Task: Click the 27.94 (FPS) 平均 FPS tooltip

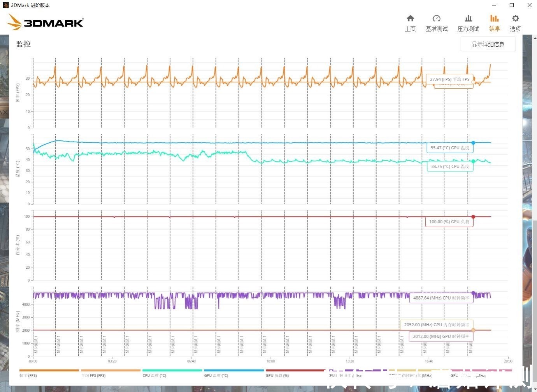Action: tap(449, 79)
